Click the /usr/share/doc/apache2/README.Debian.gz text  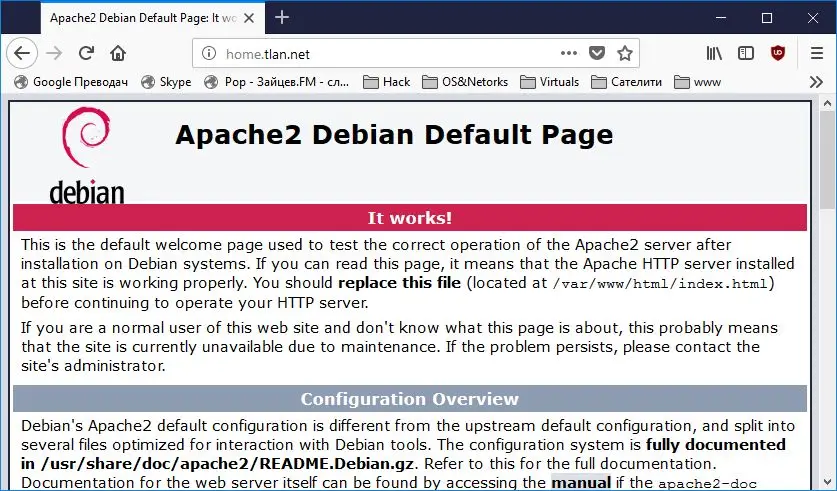(227, 464)
